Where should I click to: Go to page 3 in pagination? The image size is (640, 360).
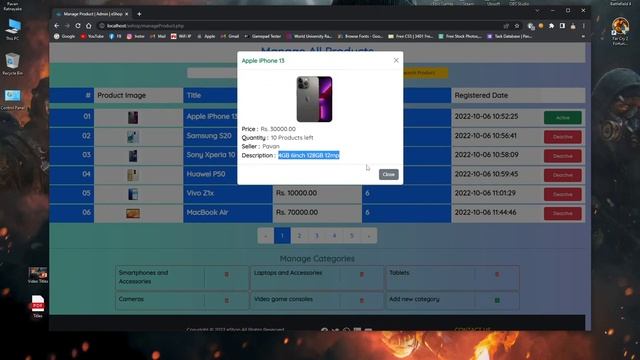pyautogui.click(x=317, y=236)
